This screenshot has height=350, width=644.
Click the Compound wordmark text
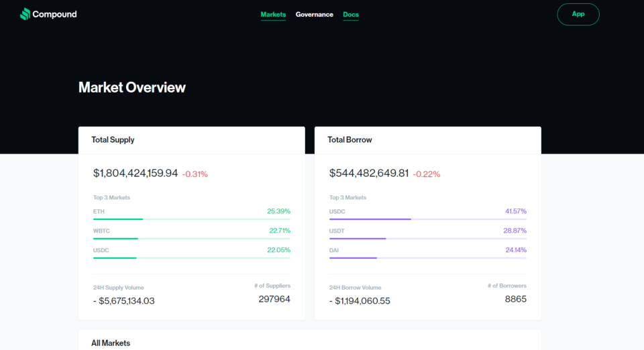pyautogui.click(x=54, y=14)
